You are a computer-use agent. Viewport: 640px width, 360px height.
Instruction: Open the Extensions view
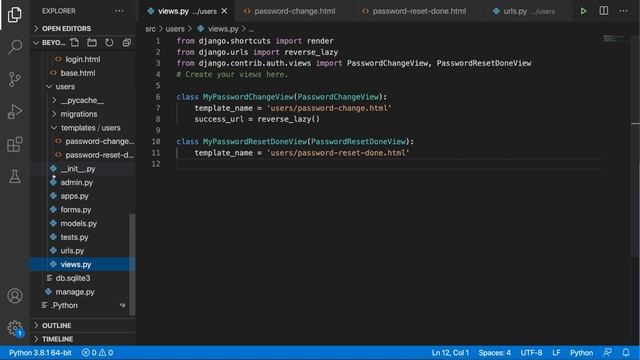click(x=15, y=144)
